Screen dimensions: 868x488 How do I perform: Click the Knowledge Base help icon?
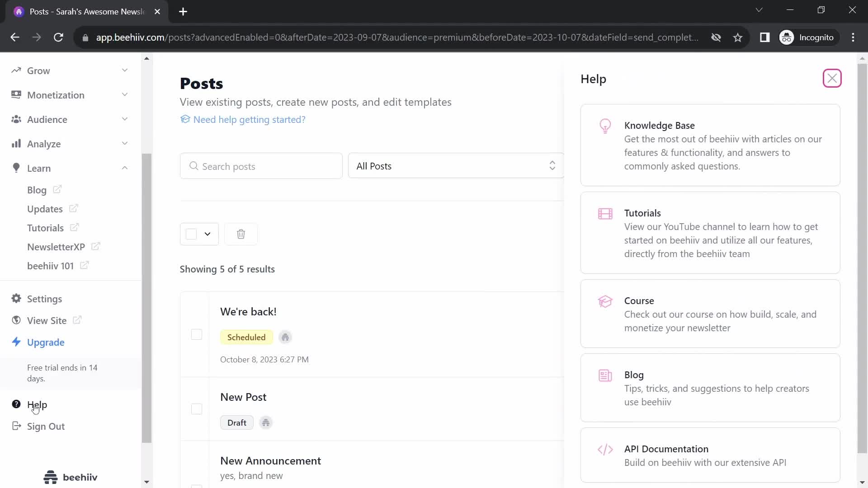(605, 126)
